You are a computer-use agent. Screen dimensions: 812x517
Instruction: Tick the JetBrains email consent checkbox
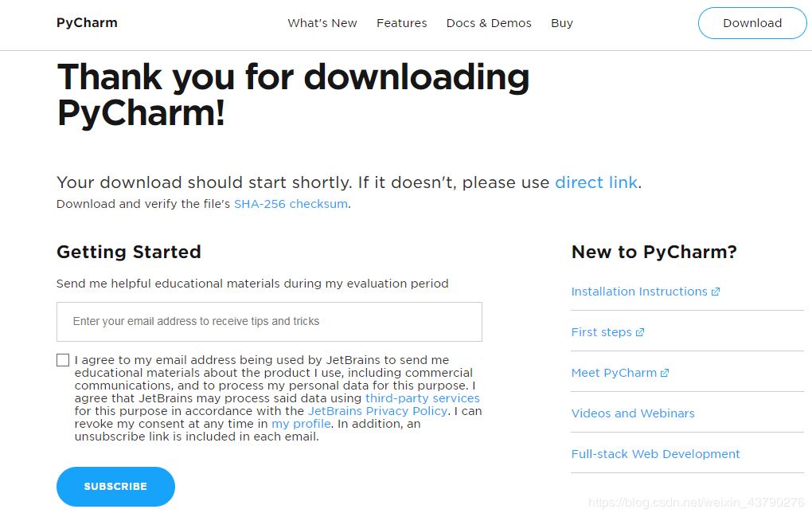click(63, 360)
